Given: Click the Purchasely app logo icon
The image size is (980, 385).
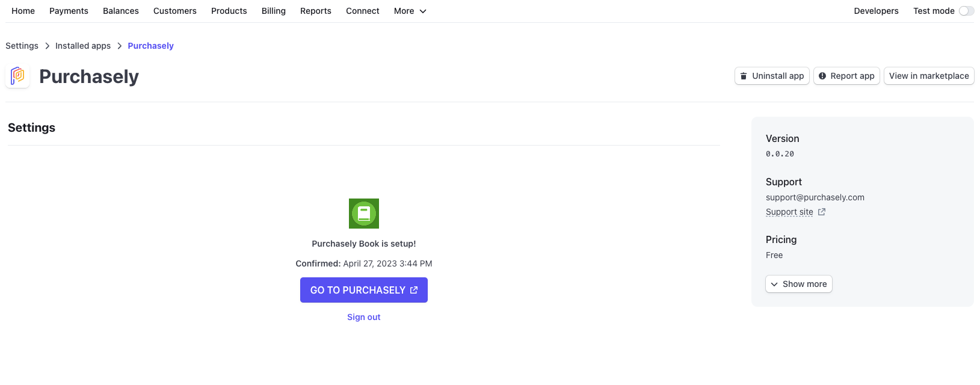Looking at the screenshot, I should point(17,76).
